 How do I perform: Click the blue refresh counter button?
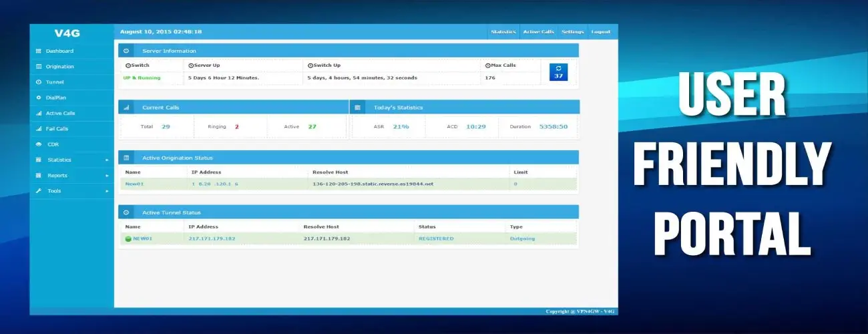(558, 72)
